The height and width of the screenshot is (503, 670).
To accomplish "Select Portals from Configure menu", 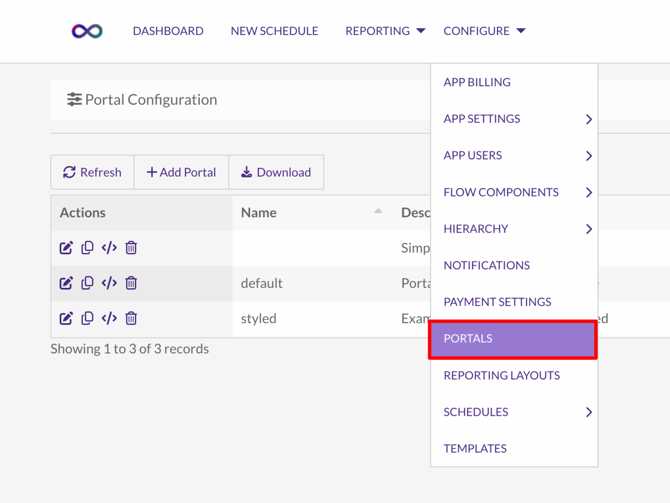I will (x=513, y=339).
